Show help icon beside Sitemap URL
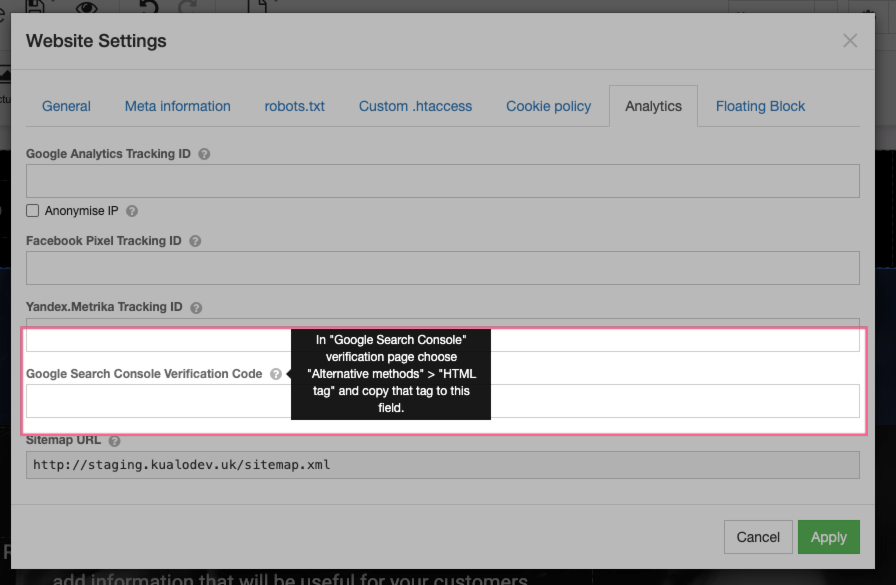 (114, 441)
